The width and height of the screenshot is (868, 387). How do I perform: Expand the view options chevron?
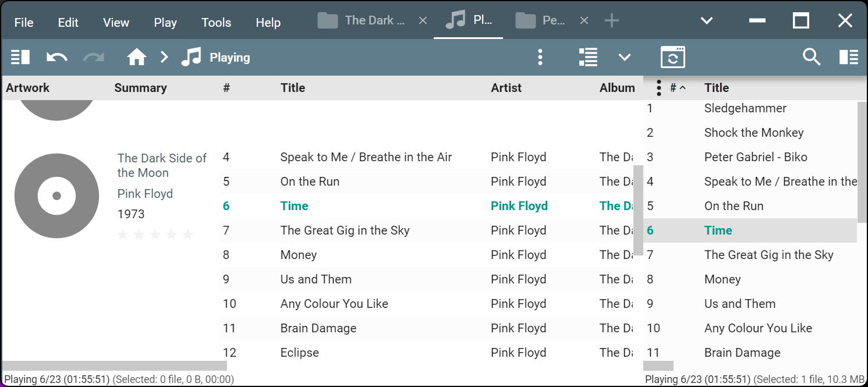point(625,57)
